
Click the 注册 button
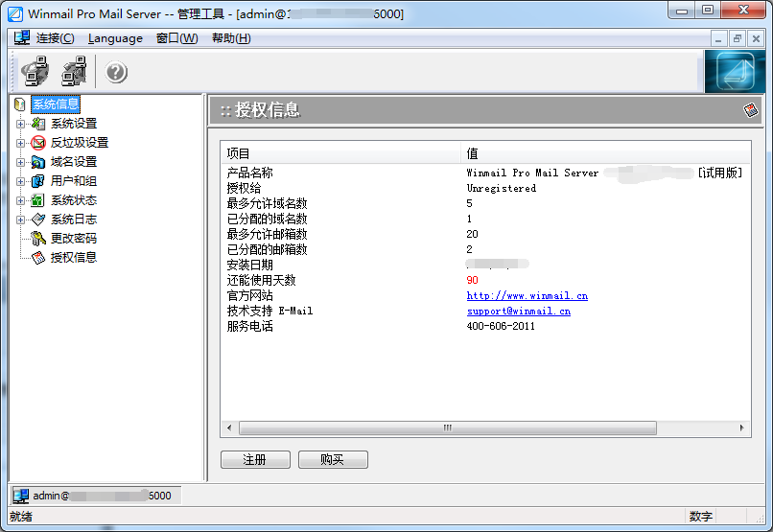255,459
